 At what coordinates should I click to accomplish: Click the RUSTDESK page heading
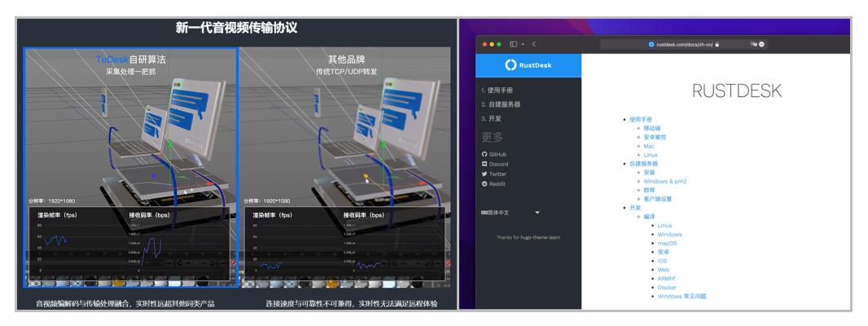[x=737, y=91]
